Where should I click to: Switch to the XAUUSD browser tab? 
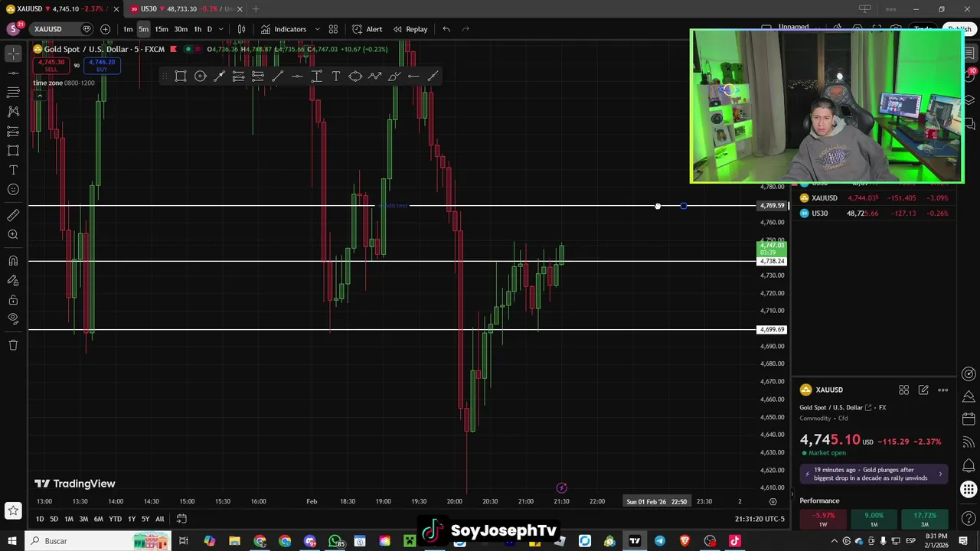point(60,9)
